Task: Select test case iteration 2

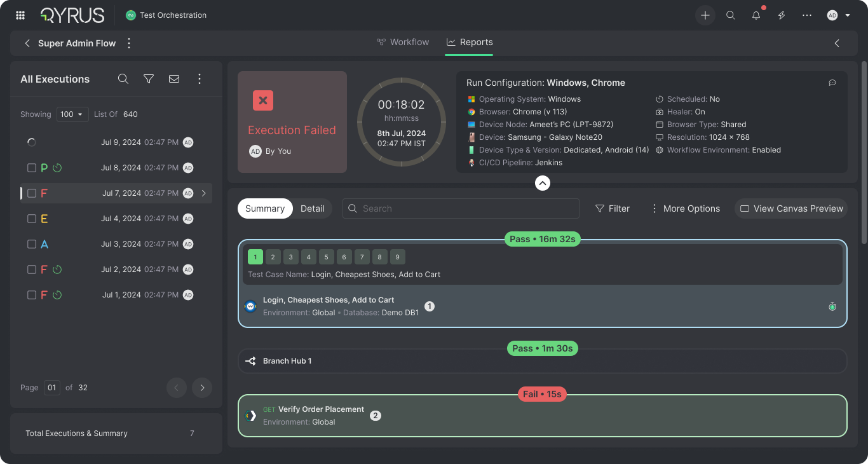Action: point(273,257)
